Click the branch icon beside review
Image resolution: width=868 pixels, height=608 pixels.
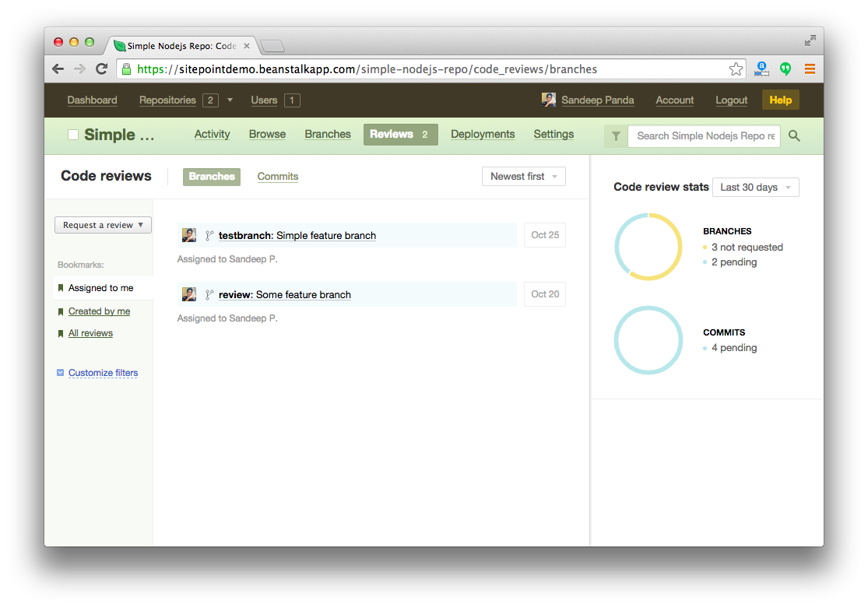pos(209,294)
